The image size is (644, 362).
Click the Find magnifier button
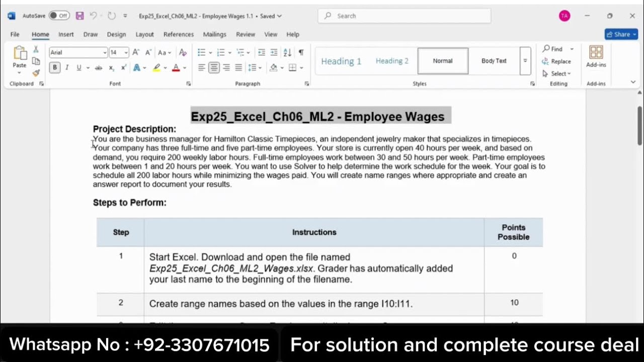pyautogui.click(x=553, y=49)
